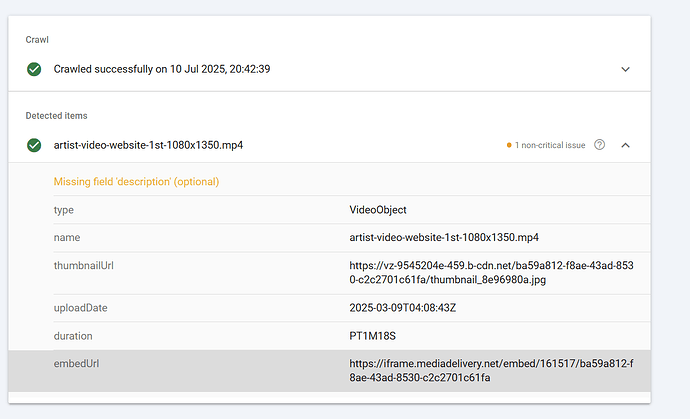Click the help question mark icon
690x419 pixels.
600,145
